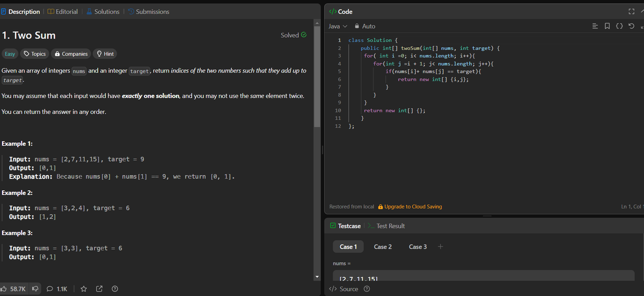
Task: Click the share external-link icon
Action: click(99, 289)
